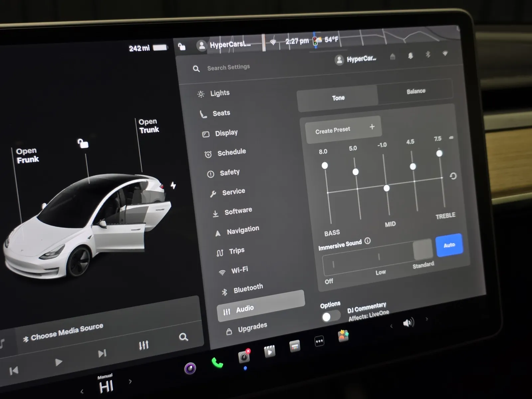
Task: Switch to the Balance tab
Action: pyautogui.click(x=416, y=91)
